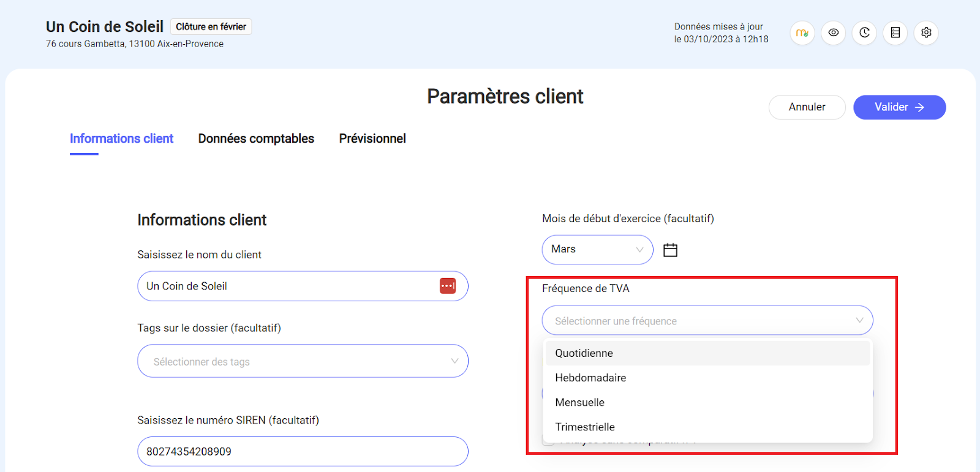Switch to Données comptables tab

coord(256,139)
